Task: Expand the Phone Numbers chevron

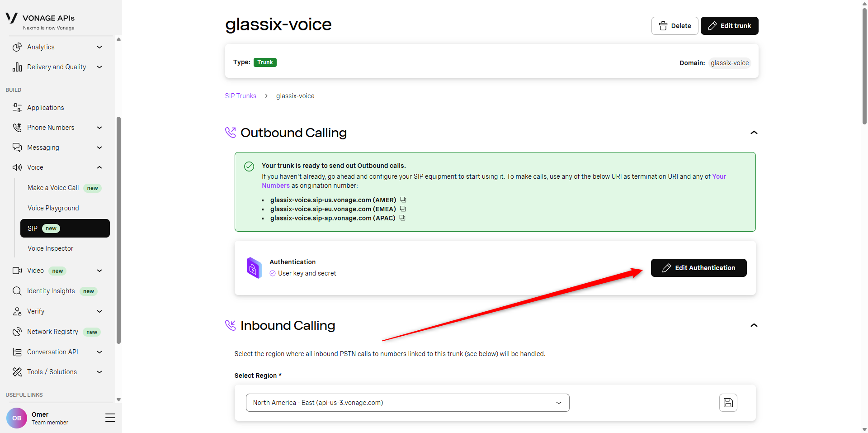Action: (99, 128)
